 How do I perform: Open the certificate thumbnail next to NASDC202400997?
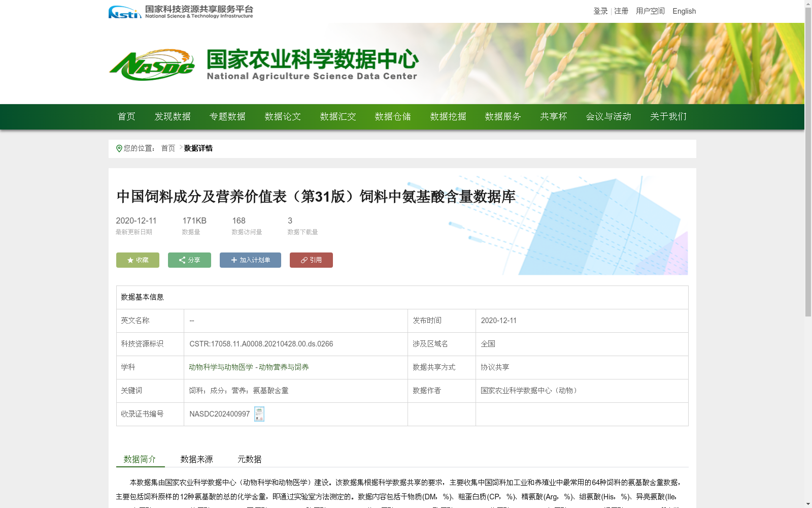pyautogui.click(x=259, y=414)
